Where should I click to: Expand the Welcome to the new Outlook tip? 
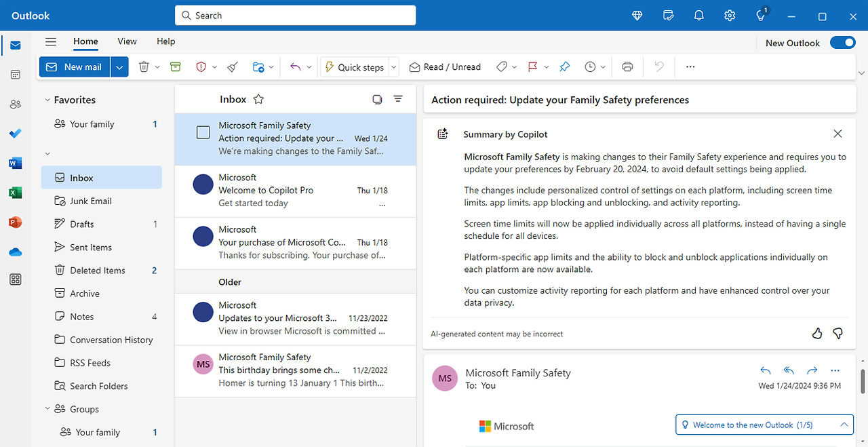(844, 425)
